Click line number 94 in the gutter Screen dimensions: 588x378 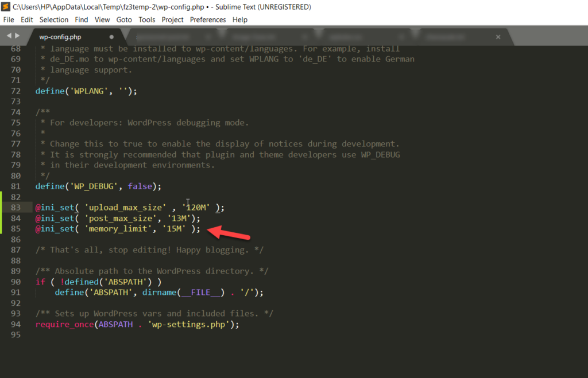(16, 325)
